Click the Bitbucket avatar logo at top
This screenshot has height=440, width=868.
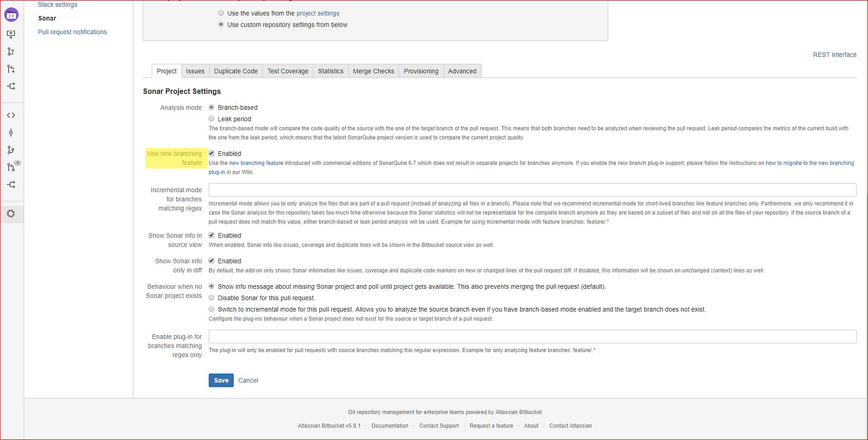(12, 14)
